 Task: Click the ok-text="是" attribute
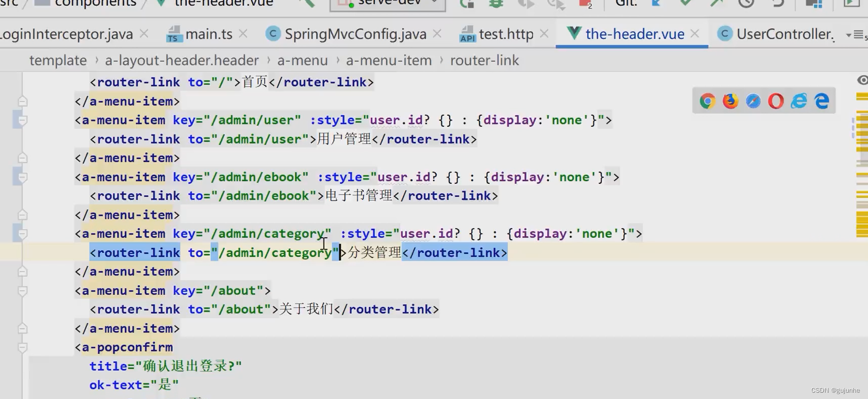[x=134, y=385]
